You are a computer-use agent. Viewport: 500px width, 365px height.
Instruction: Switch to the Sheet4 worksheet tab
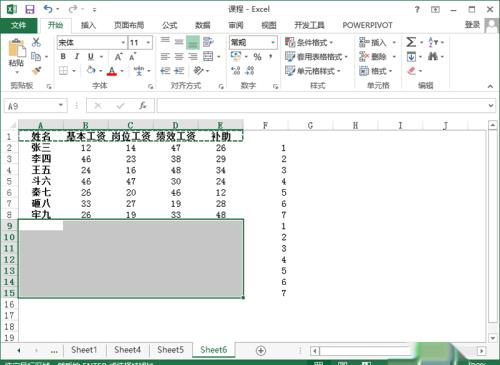click(x=127, y=350)
